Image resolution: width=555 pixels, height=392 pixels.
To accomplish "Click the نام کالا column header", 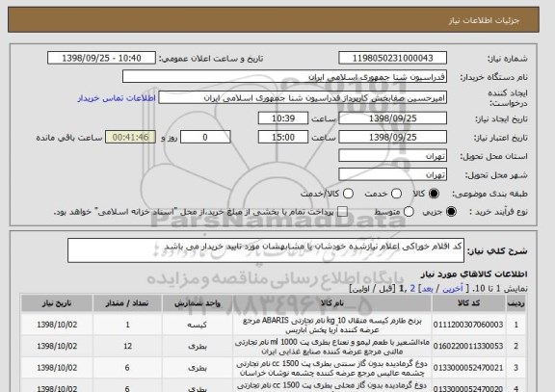I will click(x=332, y=303).
